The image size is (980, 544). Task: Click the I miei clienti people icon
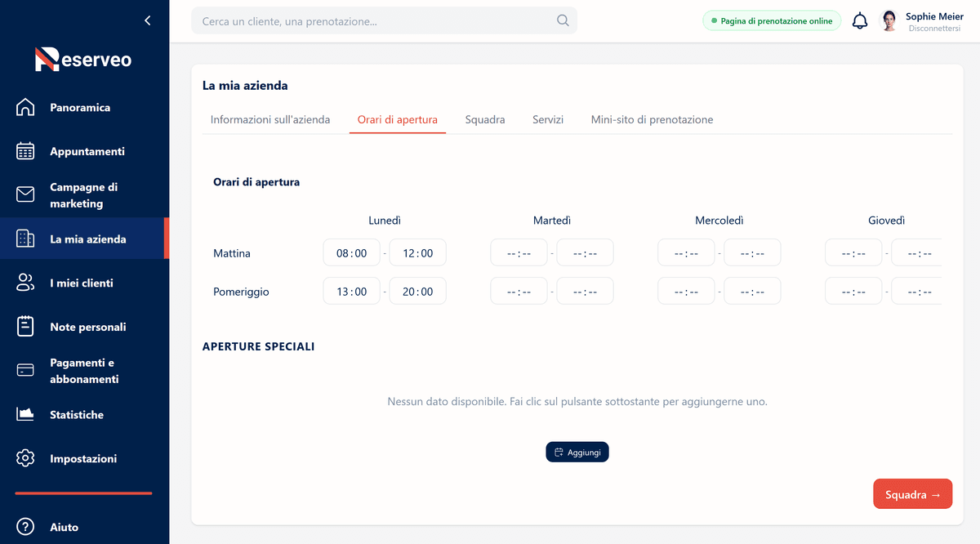pyautogui.click(x=25, y=283)
